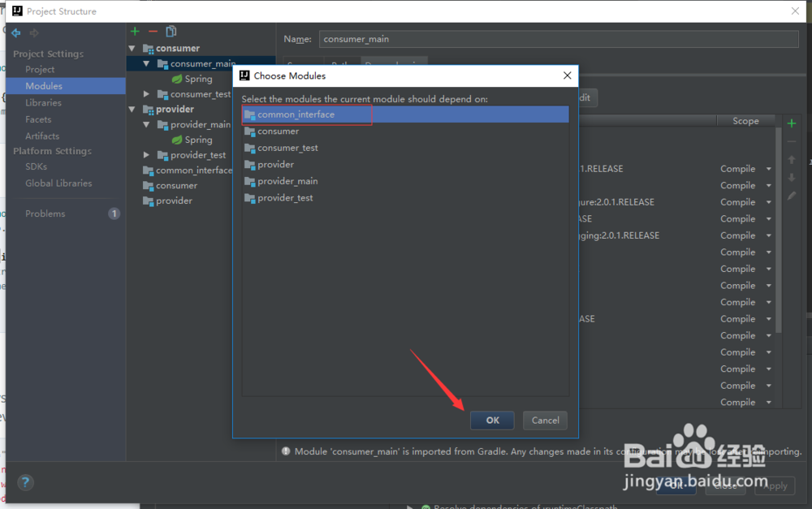Select provider_main in Choose Modules list
The image size is (812, 509).
405,181
